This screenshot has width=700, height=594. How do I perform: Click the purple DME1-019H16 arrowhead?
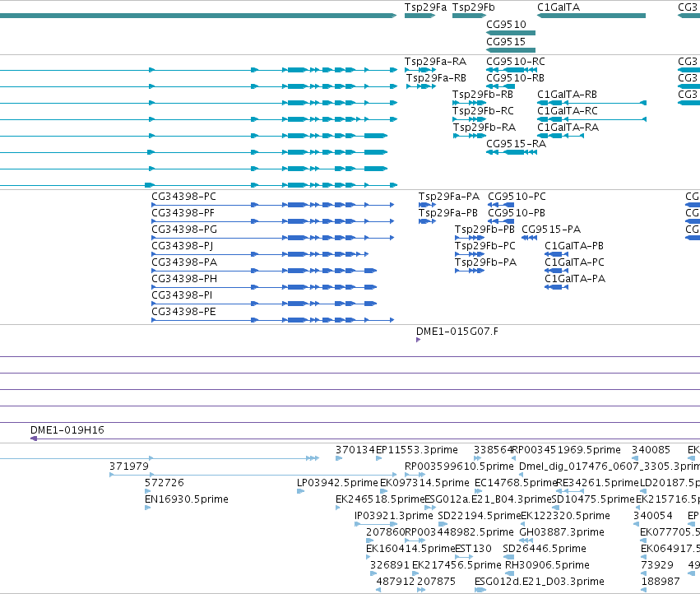tap(34, 439)
